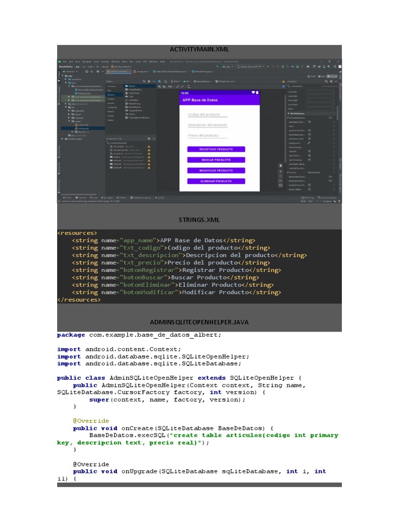Click the Palette search magnifier icon
This screenshot has width=399, height=532.
pos(143,82)
